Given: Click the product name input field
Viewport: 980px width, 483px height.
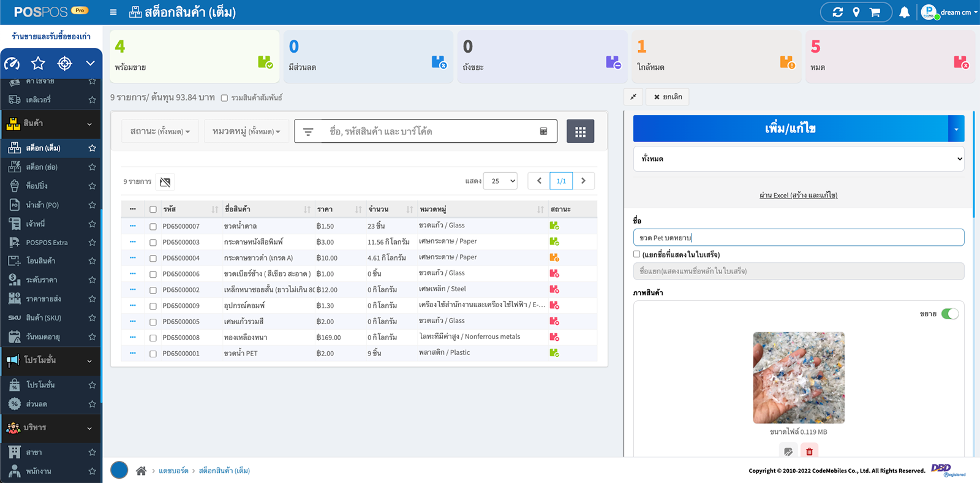Looking at the screenshot, I should [x=798, y=238].
